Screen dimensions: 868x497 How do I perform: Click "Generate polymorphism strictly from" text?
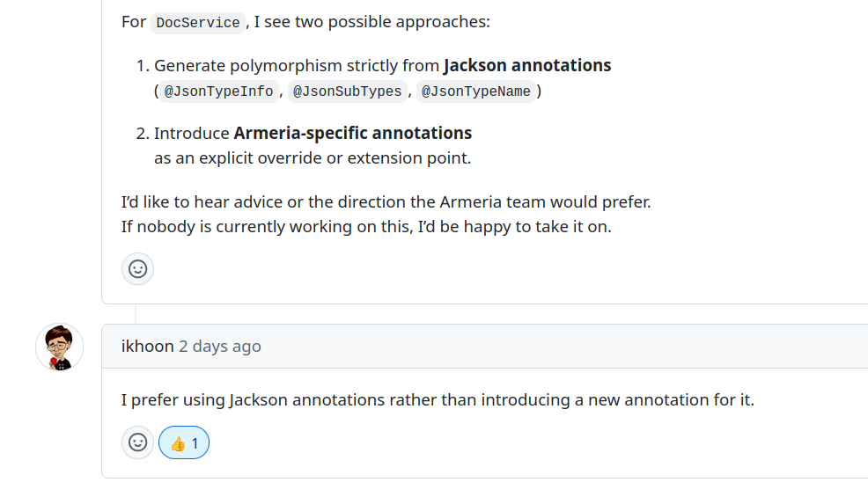[297, 66]
